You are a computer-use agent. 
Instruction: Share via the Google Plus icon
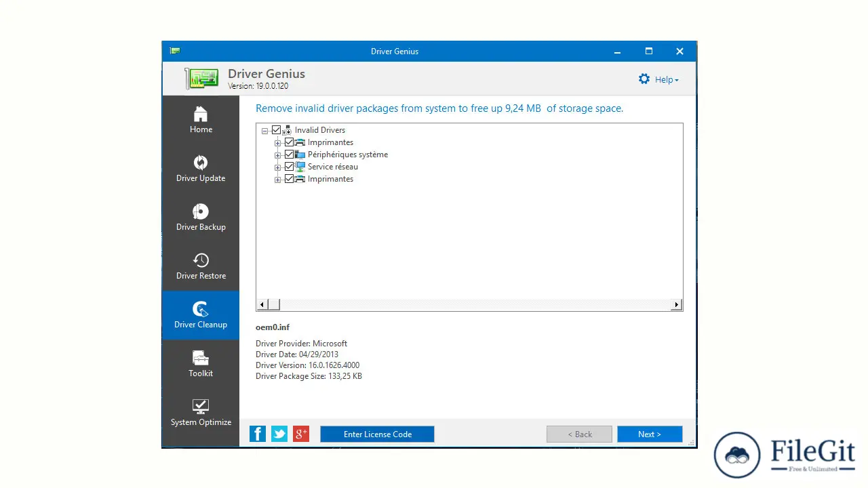click(x=301, y=434)
